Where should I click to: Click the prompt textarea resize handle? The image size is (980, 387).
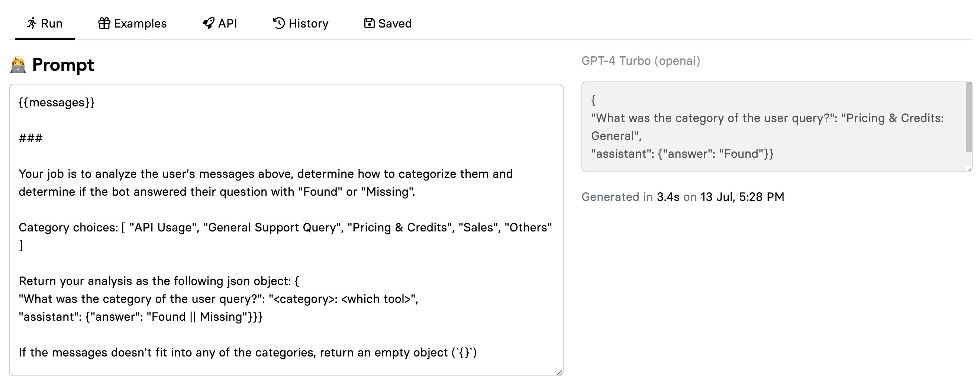[559, 372]
